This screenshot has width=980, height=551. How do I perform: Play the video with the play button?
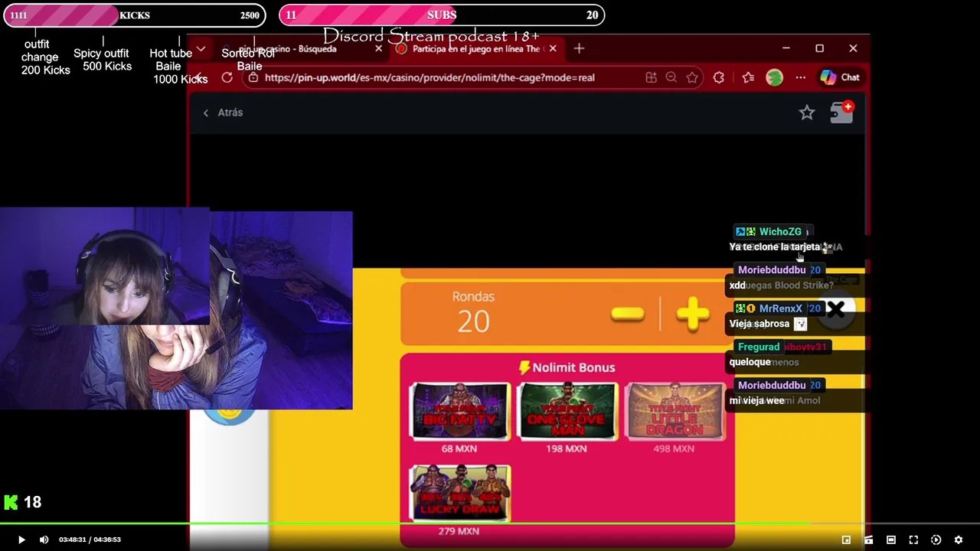click(x=21, y=540)
